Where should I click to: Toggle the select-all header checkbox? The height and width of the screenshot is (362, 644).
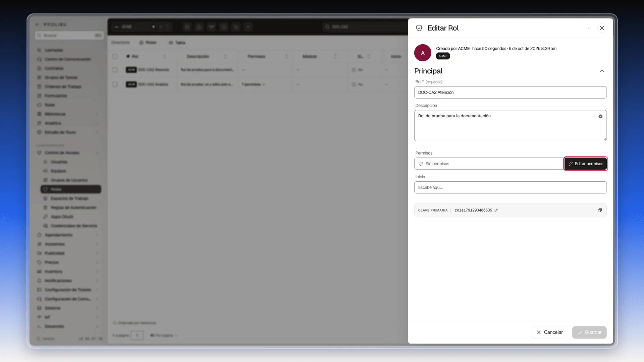115,56
